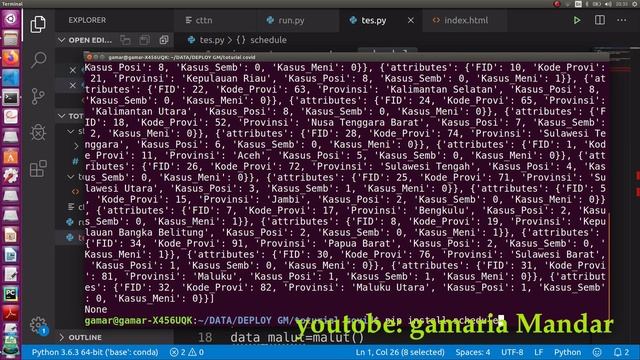This screenshot has height=360, width=640.
Task: Click the feedback smiley icon
Action: (597, 352)
